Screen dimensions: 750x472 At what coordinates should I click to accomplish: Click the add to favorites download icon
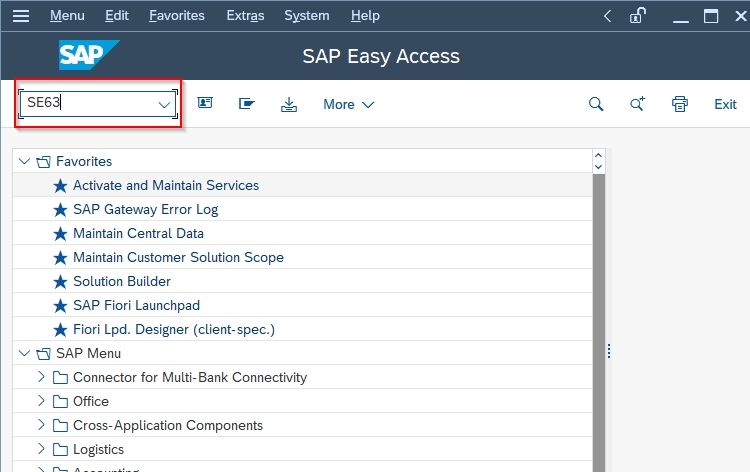pyautogui.click(x=288, y=104)
